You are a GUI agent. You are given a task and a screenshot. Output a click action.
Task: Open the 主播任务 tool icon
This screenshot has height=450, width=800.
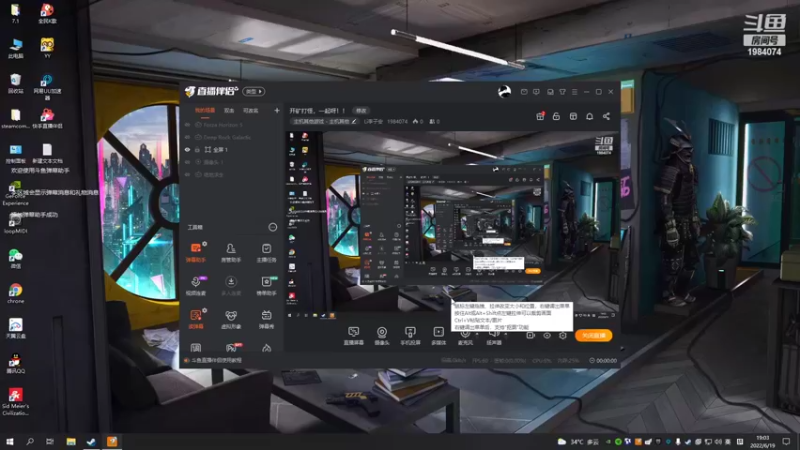click(x=266, y=252)
